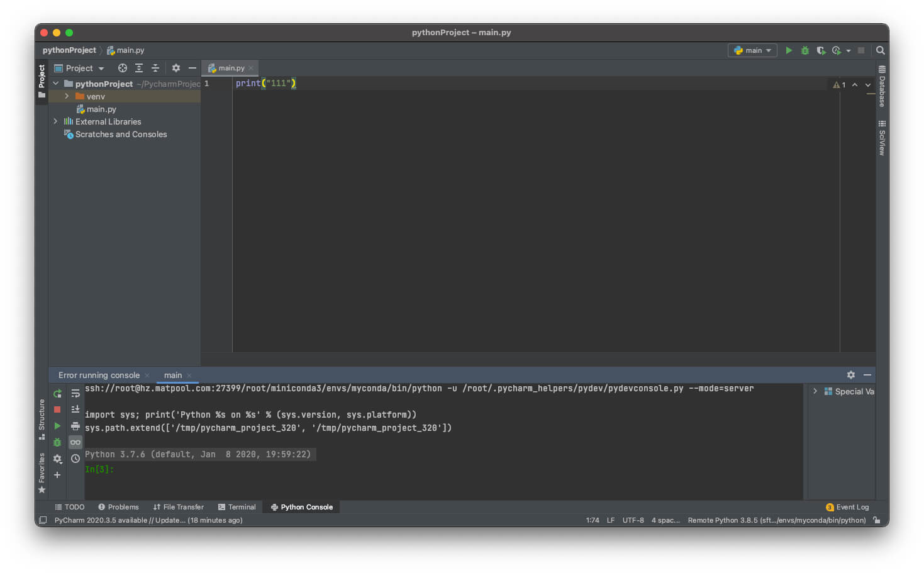The height and width of the screenshot is (573, 924).
Task: Expand all items in Project panel
Action: tap(139, 68)
